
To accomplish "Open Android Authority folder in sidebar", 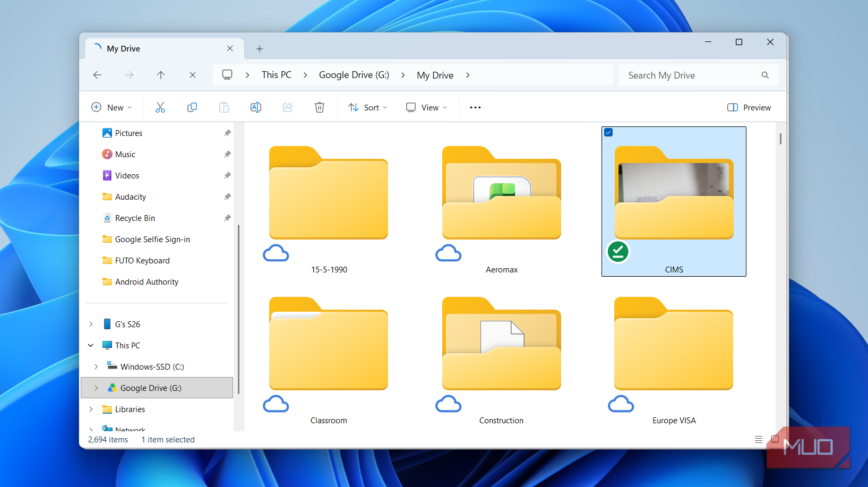I will pos(147,281).
